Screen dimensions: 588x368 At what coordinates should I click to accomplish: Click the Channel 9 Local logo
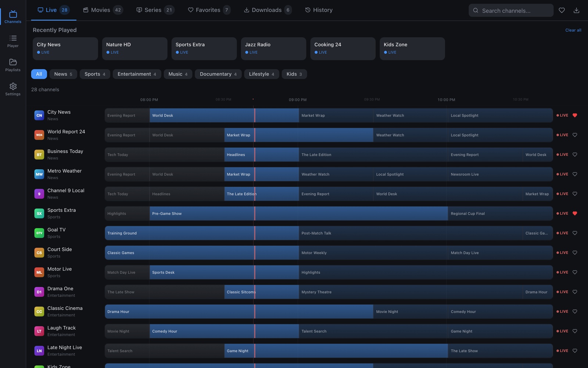(39, 194)
